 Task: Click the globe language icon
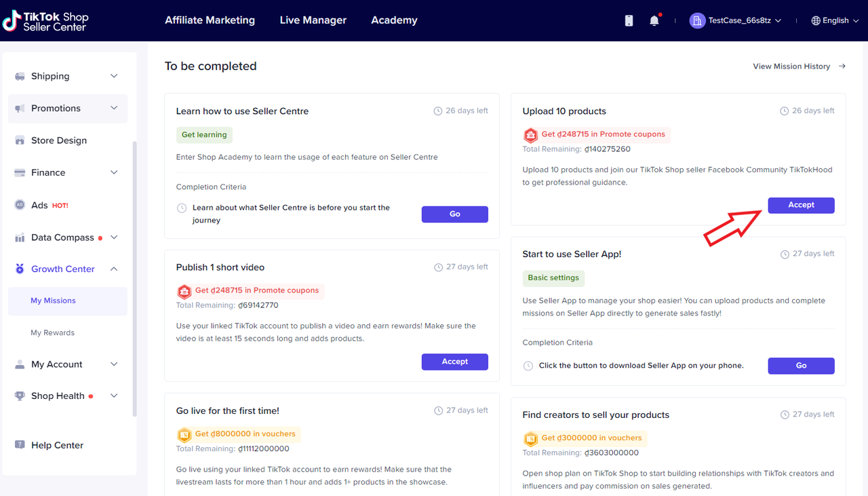[x=816, y=21]
